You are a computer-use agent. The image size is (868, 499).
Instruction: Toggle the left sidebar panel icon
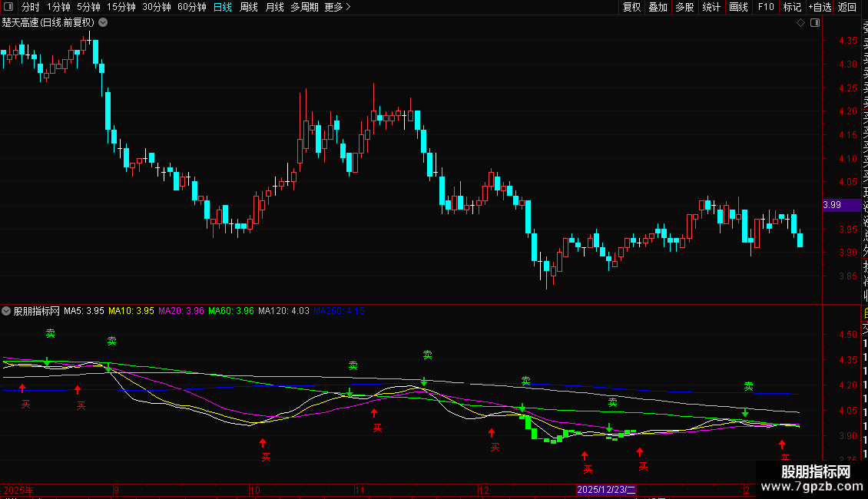[8, 8]
